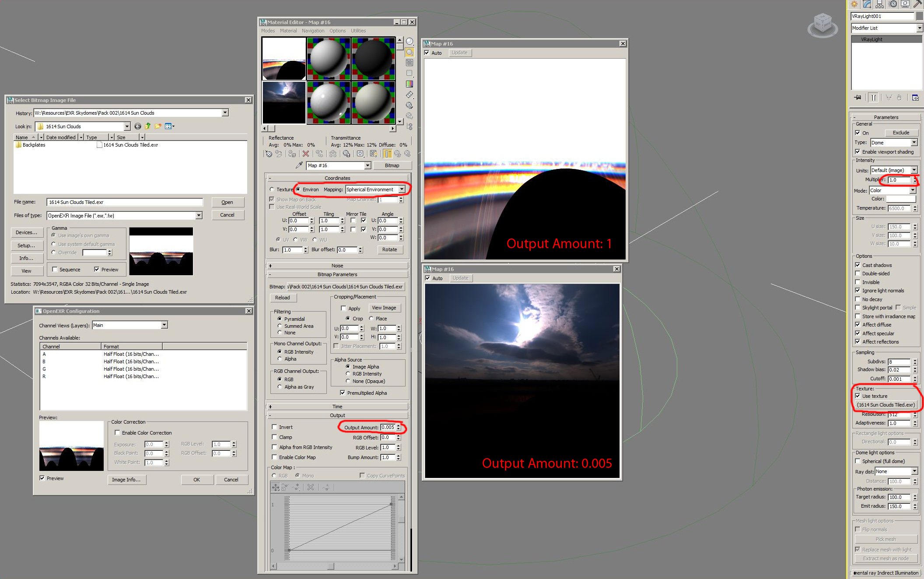Select the Summed Area filtering radio button
Viewport: 924px width, 579px height.
click(280, 326)
